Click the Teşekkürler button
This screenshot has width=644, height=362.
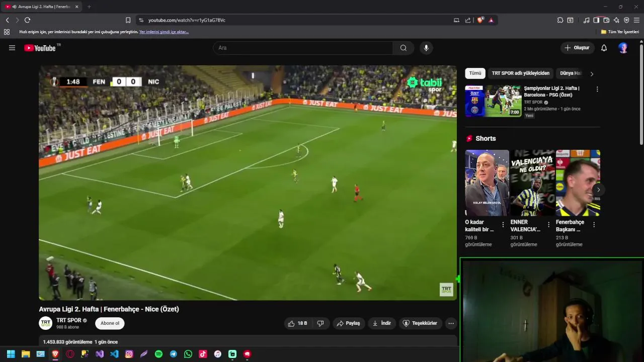coord(420,323)
